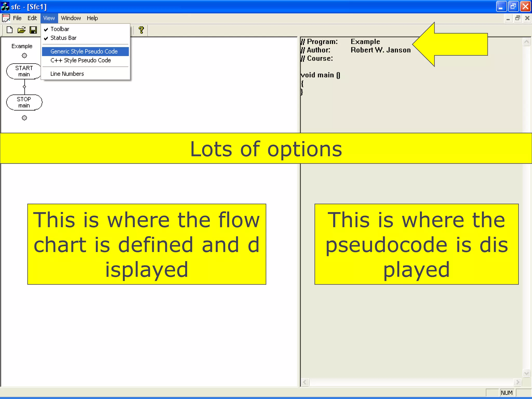Click the circle node below STOP main
Viewport: 532px width, 399px height.
click(24, 118)
